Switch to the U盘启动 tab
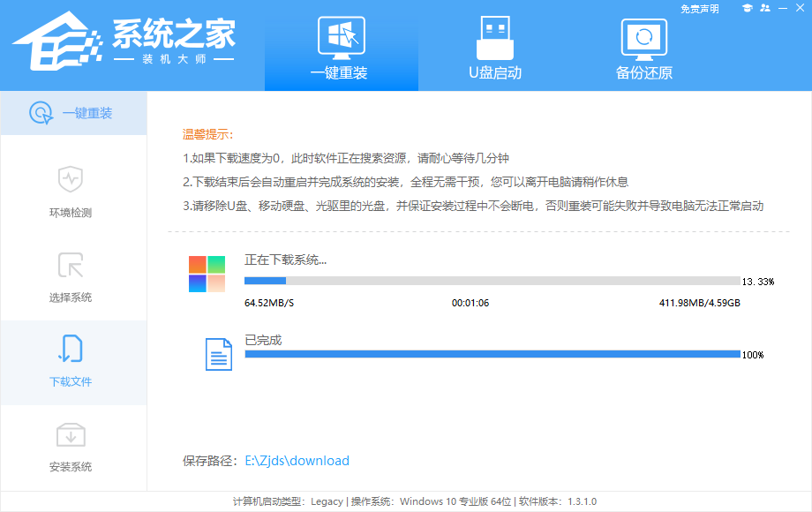812x512 pixels. click(x=495, y=73)
